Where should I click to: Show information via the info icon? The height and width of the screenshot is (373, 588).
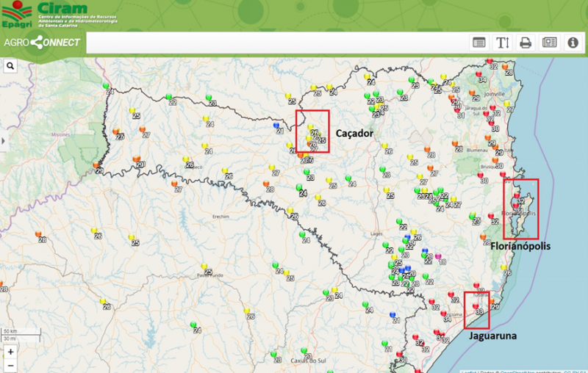[x=573, y=43]
